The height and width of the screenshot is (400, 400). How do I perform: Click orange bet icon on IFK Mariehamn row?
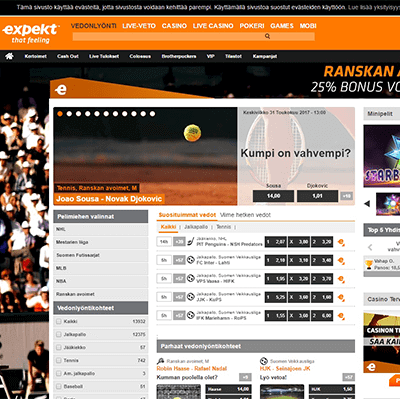coord(341,316)
